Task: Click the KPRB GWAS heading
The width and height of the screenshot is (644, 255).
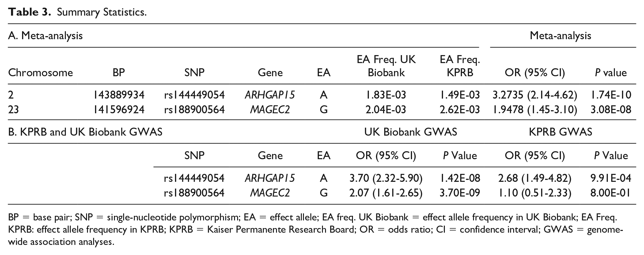Action: 560,132
